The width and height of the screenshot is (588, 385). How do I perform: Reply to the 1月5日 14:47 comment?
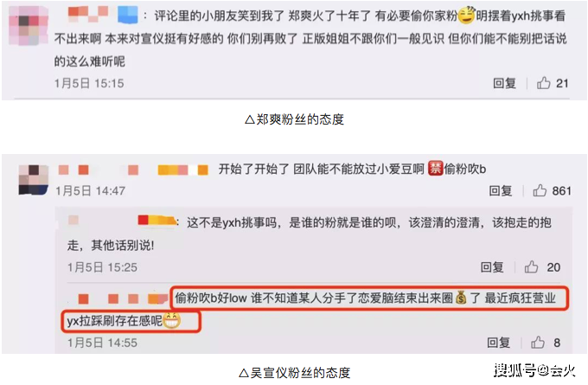(501, 191)
